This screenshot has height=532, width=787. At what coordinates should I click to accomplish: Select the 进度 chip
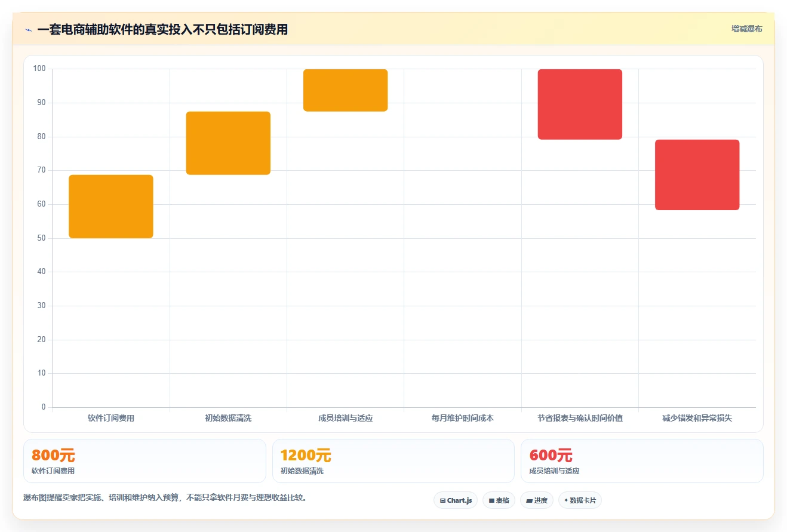click(x=537, y=500)
